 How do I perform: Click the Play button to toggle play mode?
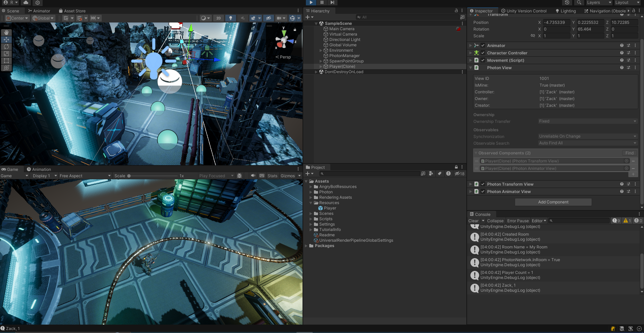pyautogui.click(x=311, y=2)
